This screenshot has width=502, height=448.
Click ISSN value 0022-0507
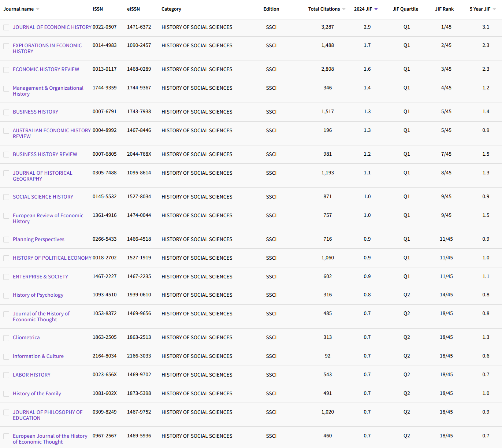point(105,27)
